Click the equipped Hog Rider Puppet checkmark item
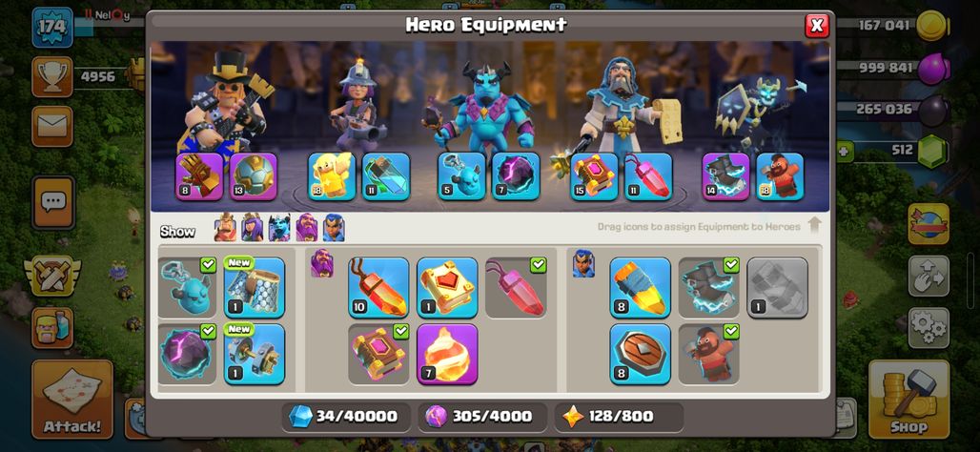The width and height of the screenshot is (980, 452). pos(708,354)
